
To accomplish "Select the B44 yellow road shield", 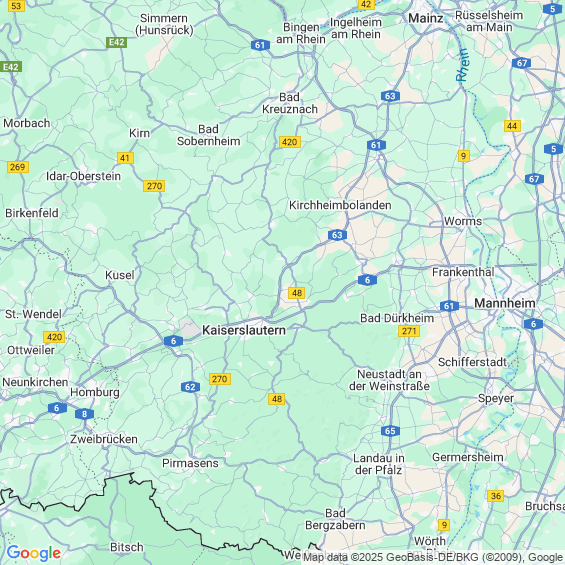I will [x=512, y=126].
